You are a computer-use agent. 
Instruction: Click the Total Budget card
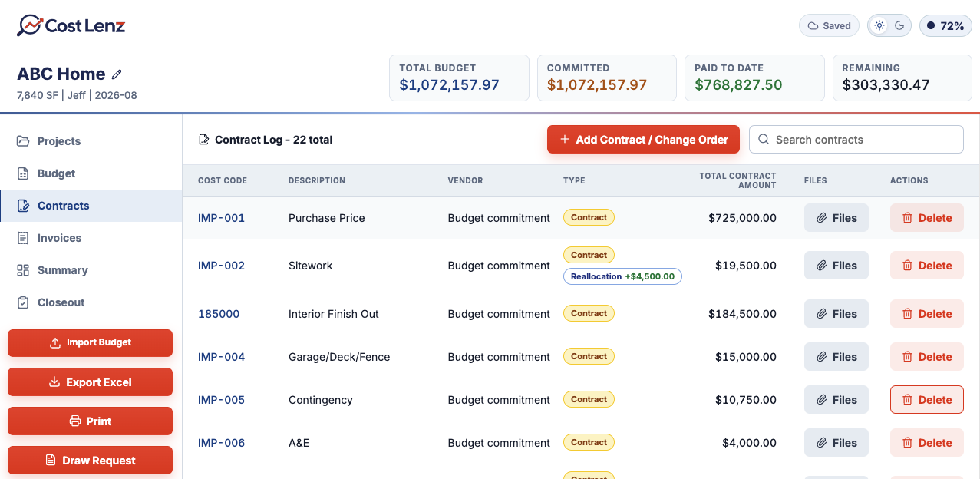[459, 78]
